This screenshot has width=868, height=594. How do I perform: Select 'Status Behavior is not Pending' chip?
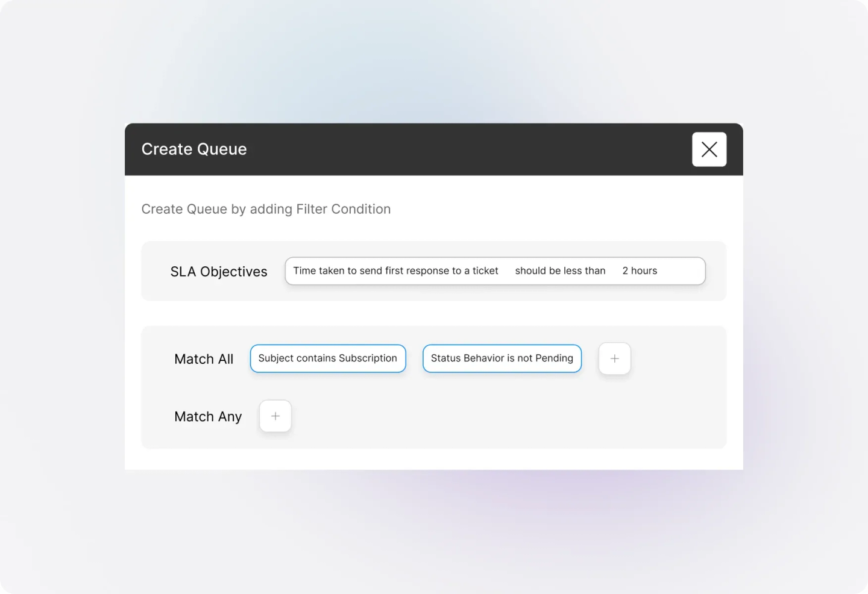point(502,358)
